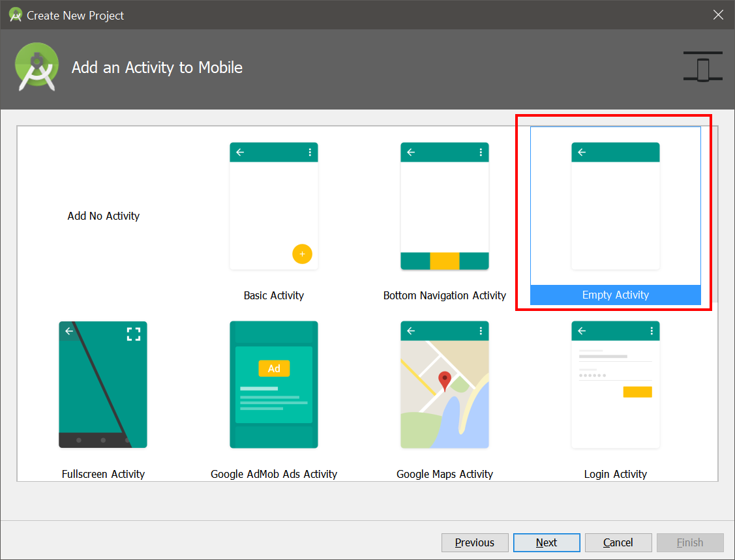Click the Android Studio logo in header
This screenshot has height=560, width=735.
(37, 66)
